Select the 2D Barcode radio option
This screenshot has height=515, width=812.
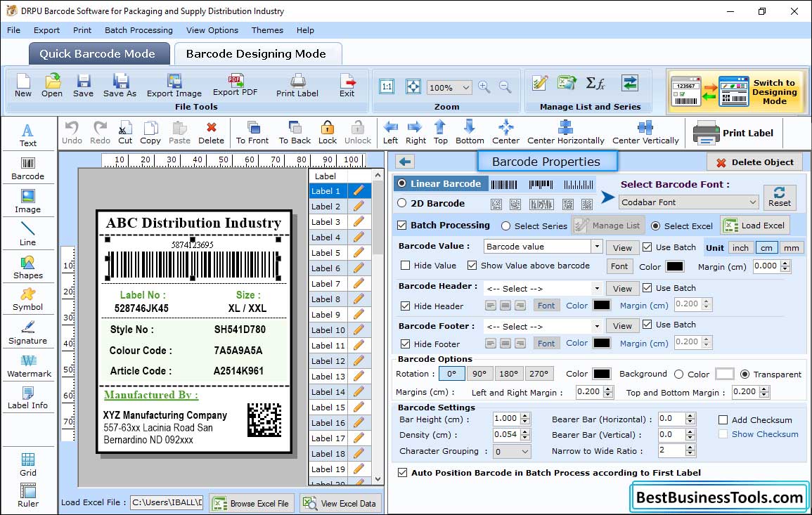pyautogui.click(x=402, y=203)
